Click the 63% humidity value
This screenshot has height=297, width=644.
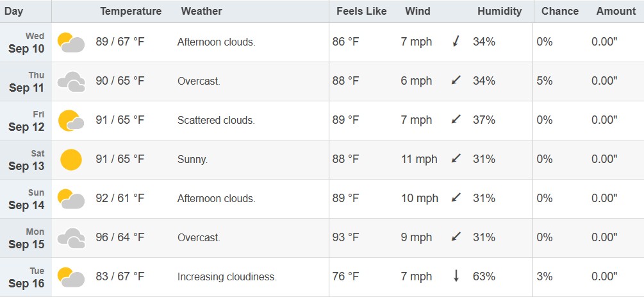point(484,276)
